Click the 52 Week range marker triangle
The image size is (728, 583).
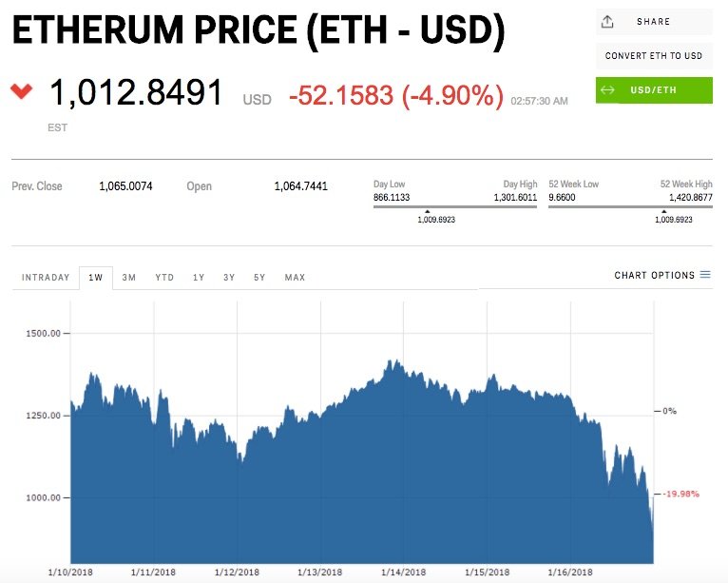(673, 211)
